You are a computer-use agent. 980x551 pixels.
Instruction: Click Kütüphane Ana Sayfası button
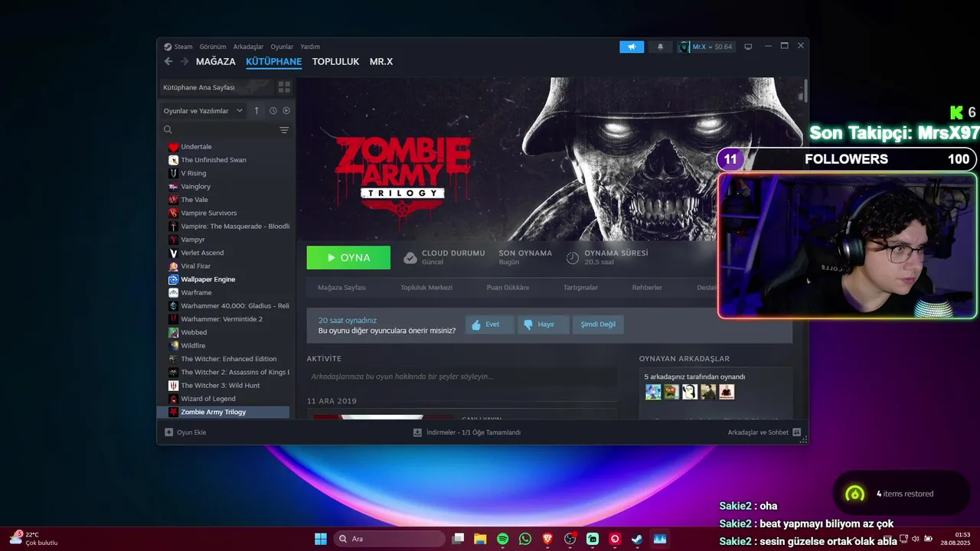click(216, 87)
